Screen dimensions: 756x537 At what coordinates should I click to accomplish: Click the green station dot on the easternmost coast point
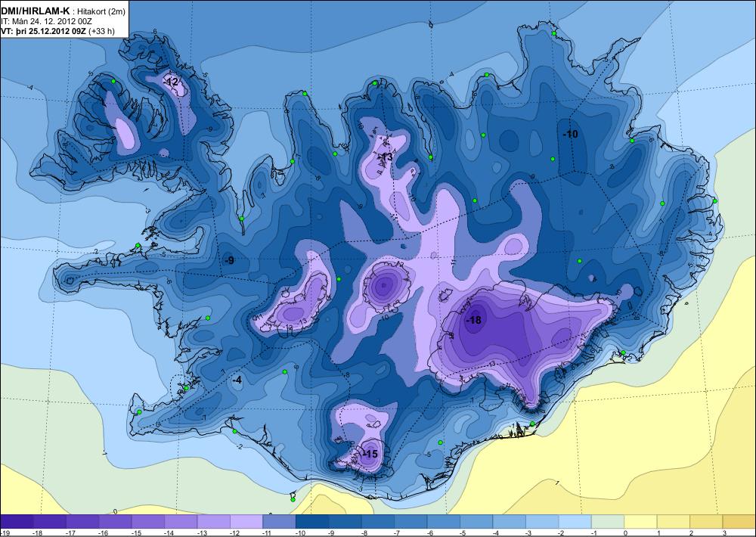[x=715, y=200]
